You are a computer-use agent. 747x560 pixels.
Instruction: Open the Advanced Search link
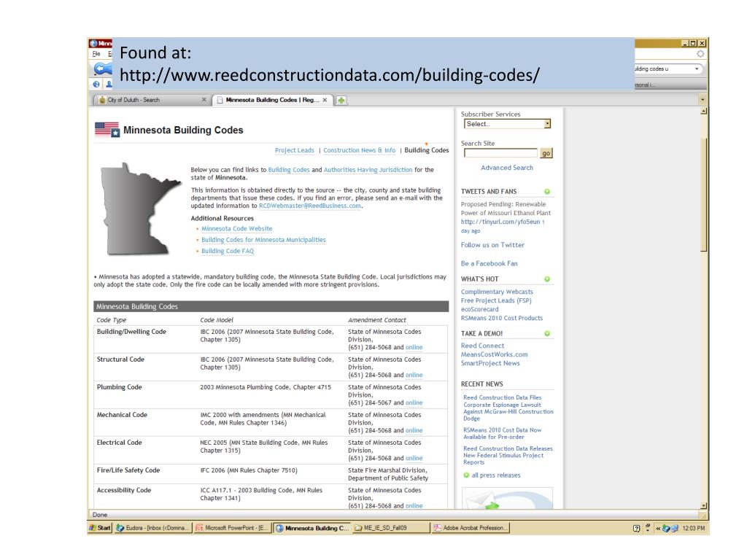click(x=507, y=168)
